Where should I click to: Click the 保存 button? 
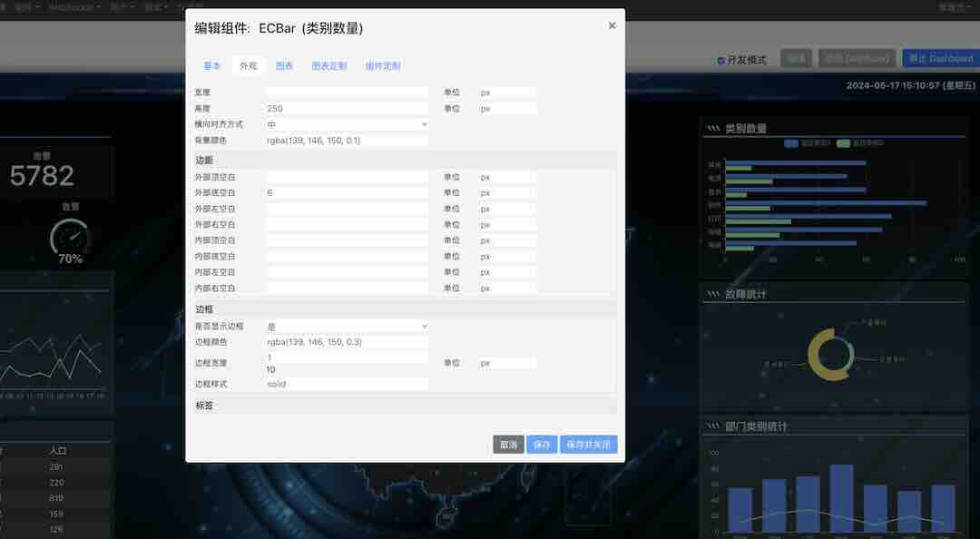[x=542, y=445]
